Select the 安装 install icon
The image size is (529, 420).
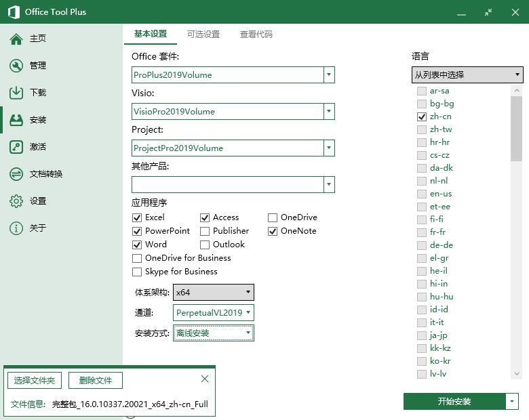click(16, 120)
